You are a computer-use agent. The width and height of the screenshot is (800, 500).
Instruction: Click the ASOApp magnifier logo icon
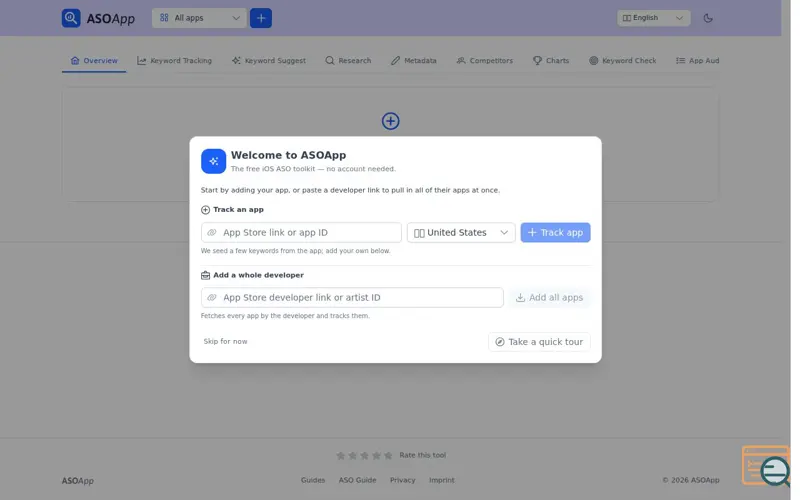[71, 18]
